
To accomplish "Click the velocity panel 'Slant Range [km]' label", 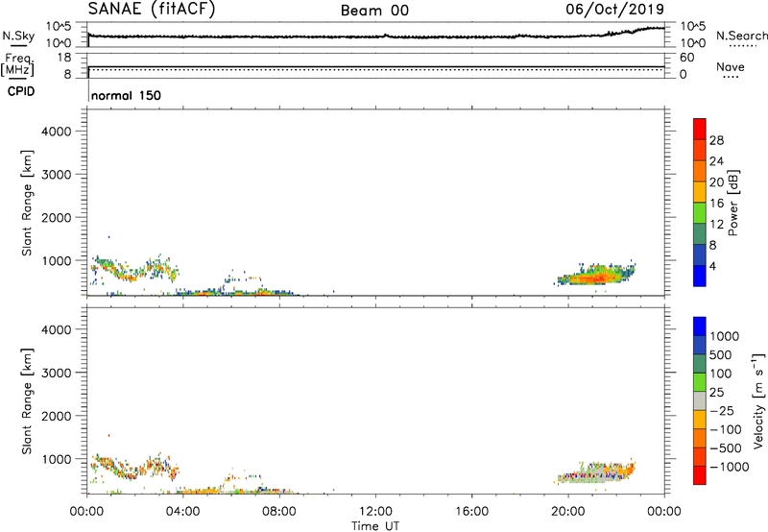I will tap(27, 401).
